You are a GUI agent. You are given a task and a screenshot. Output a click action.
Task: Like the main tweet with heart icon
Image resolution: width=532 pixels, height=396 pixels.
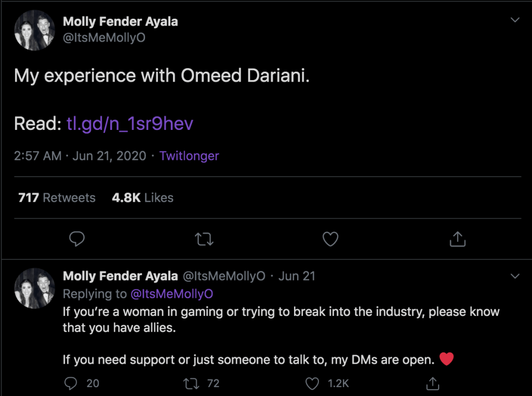point(330,239)
